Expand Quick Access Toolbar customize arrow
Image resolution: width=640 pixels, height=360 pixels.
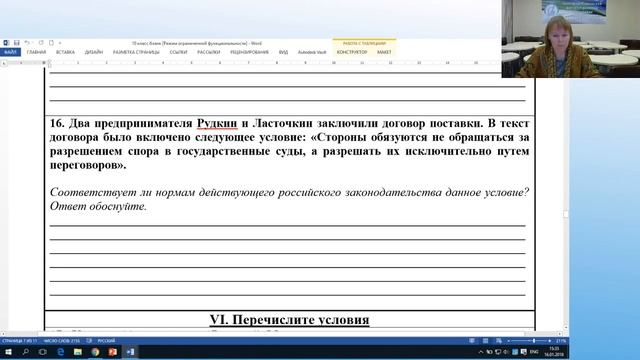[60, 43]
